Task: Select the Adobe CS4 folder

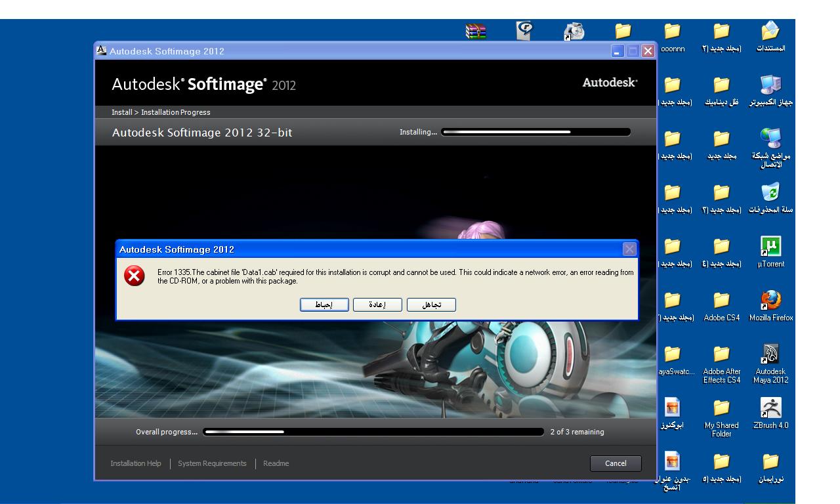Action: (x=721, y=306)
